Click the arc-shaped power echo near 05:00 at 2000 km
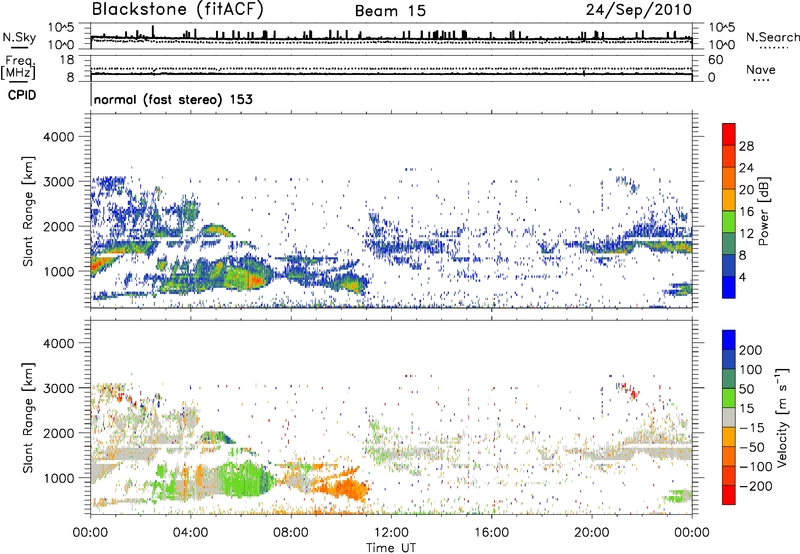 click(217, 231)
